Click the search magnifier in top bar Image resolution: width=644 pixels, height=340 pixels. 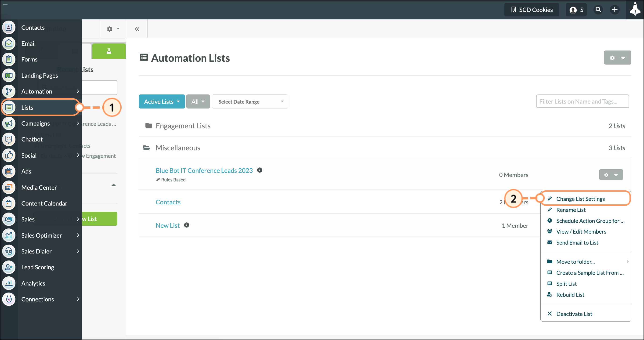(598, 10)
